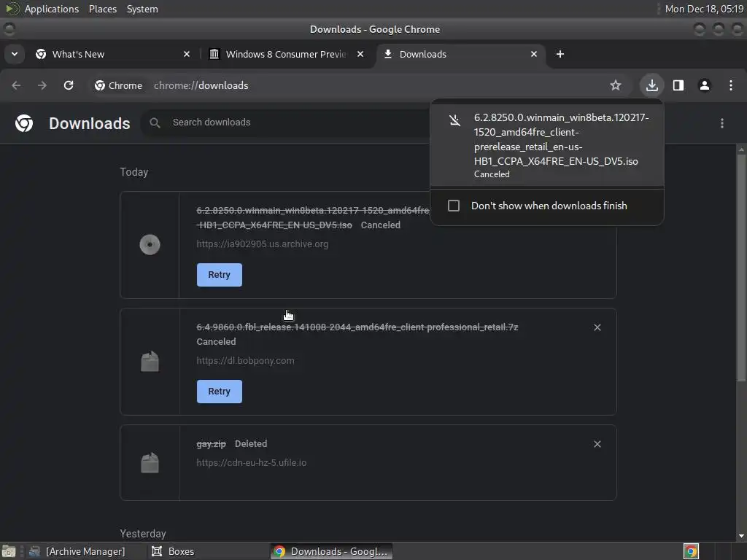Click the show desktop icon in taskbar
747x560 pixels.
point(8,551)
